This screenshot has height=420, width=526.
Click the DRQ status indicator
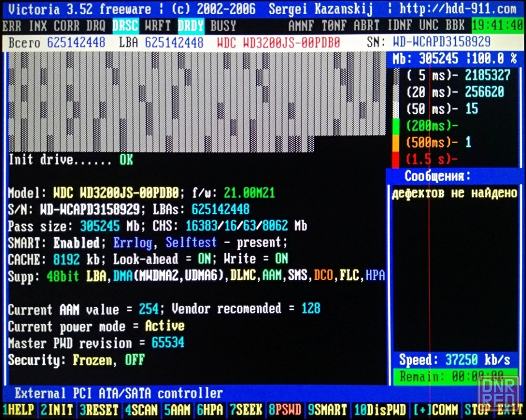point(96,26)
